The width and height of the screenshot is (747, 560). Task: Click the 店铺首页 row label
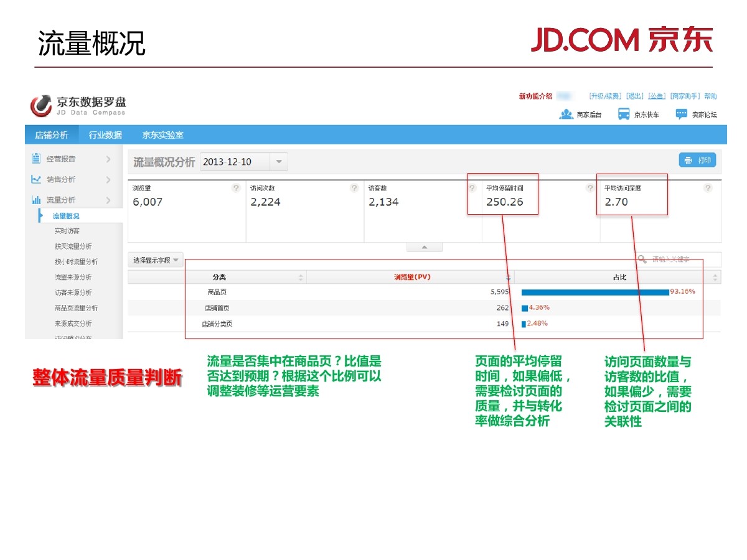click(217, 308)
